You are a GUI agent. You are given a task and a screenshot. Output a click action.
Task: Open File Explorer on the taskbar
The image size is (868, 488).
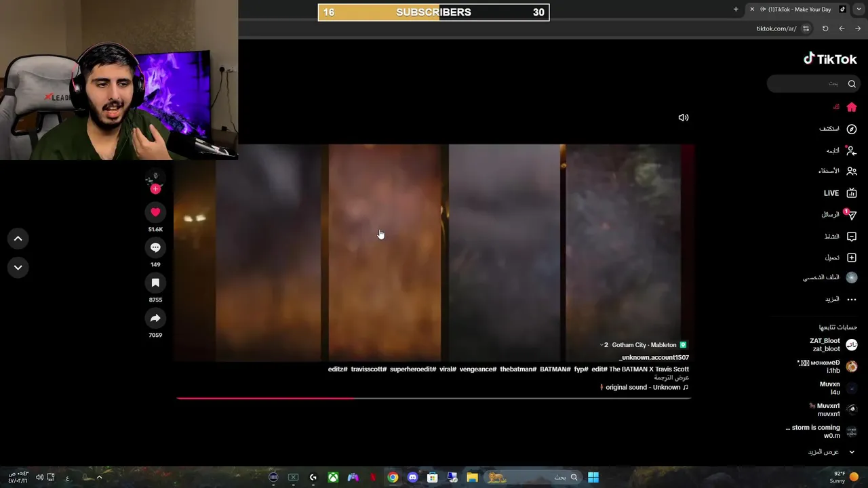(472, 477)
